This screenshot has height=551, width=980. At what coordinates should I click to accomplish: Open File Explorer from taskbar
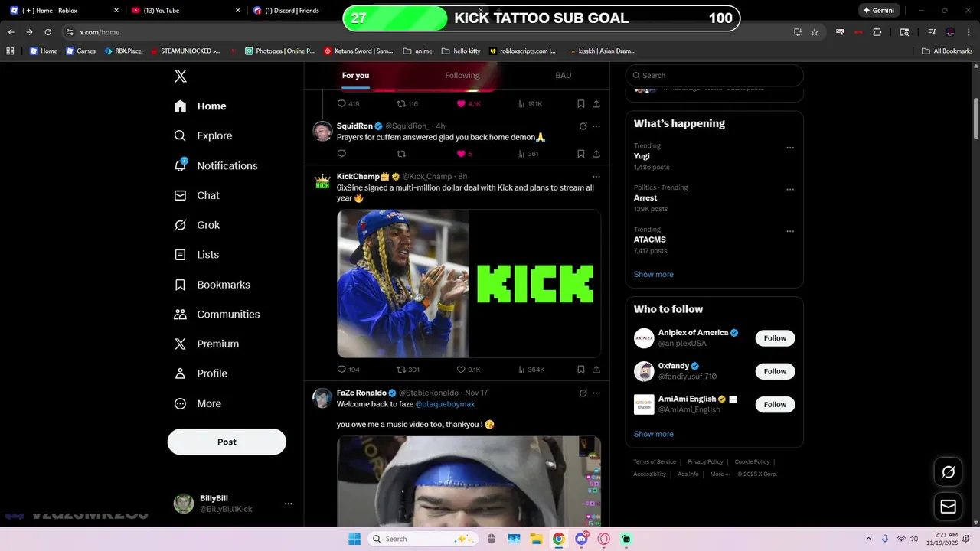click(x=536, y=539)
